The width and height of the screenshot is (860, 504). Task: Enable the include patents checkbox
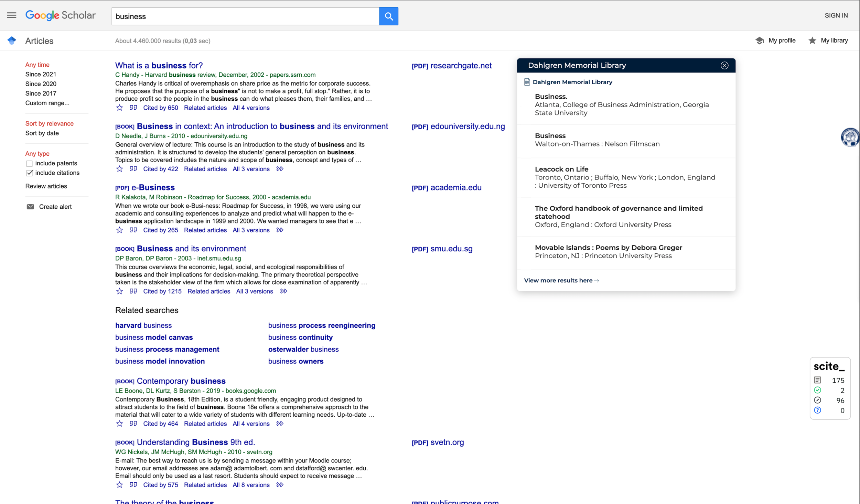29,164
